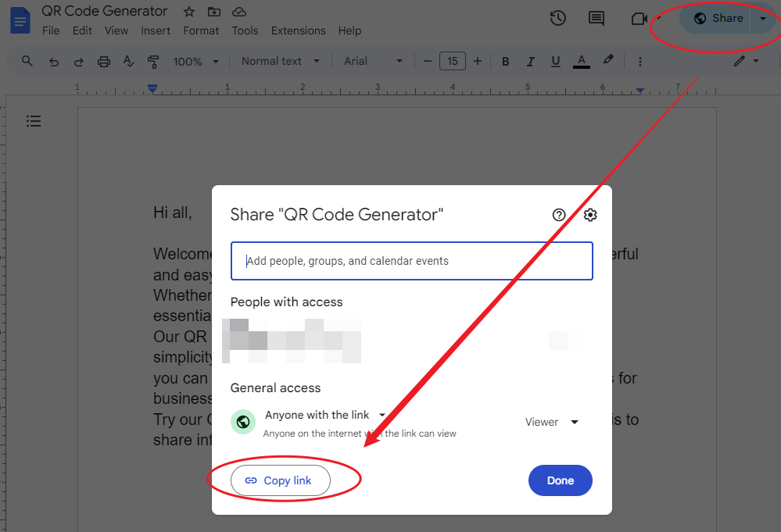
Task: Open the View menu
Action: tap(116, 30)
